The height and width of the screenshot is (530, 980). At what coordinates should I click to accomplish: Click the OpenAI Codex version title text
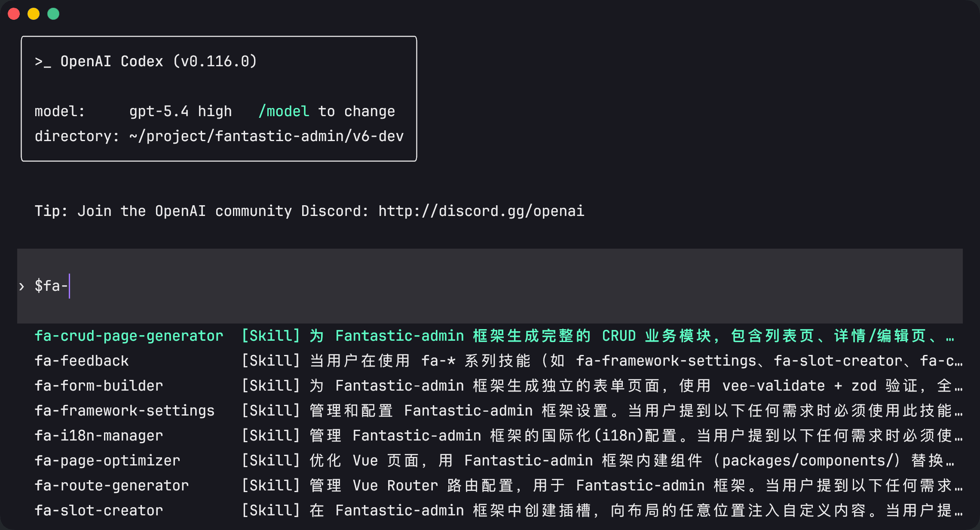point(159,62)
